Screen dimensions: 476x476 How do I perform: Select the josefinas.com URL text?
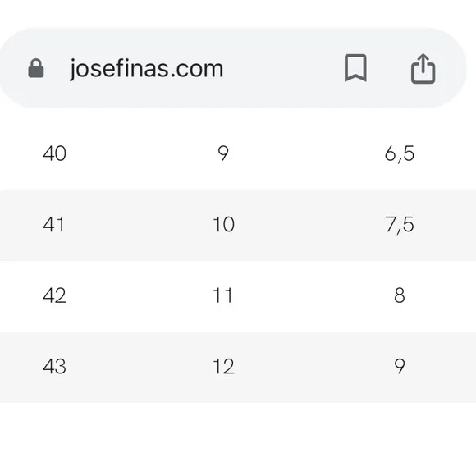coord(147,69)
